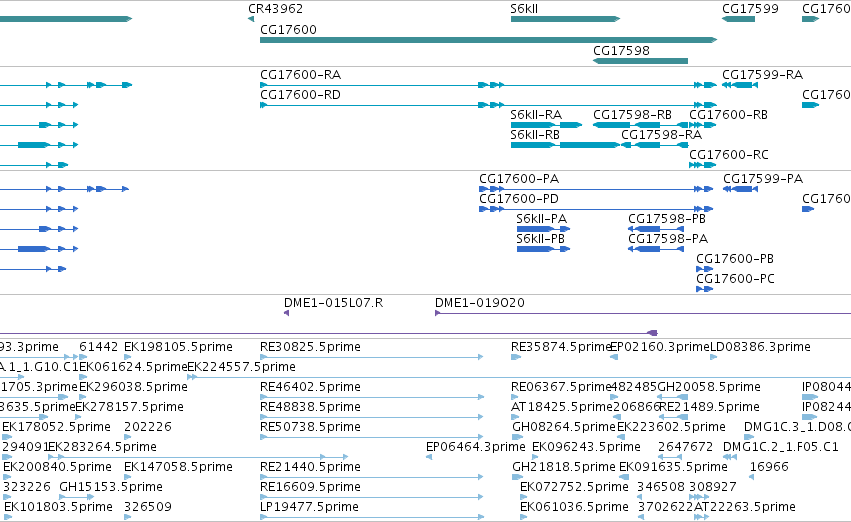Click the RE35874.5prime EST label

coord(561,347)
